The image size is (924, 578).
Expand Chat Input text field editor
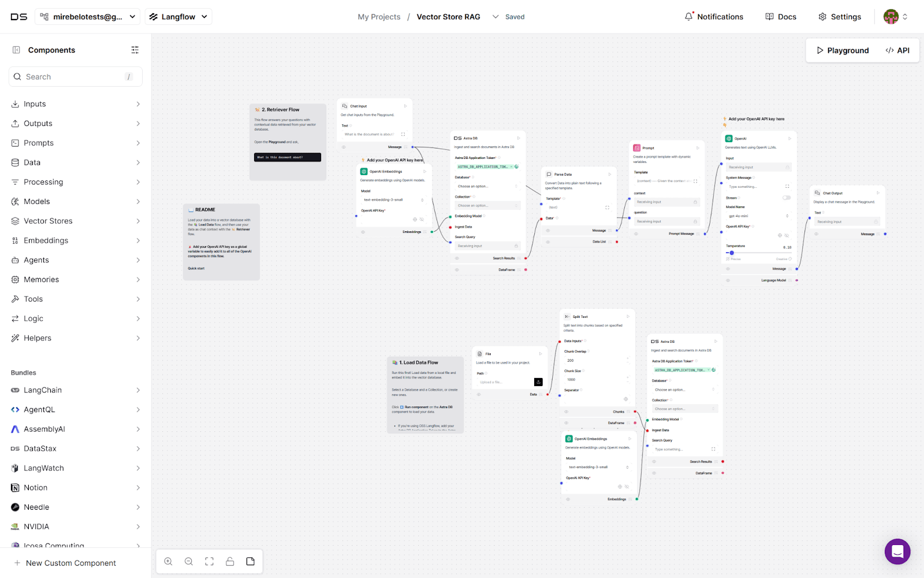click(x=403, y=134)
